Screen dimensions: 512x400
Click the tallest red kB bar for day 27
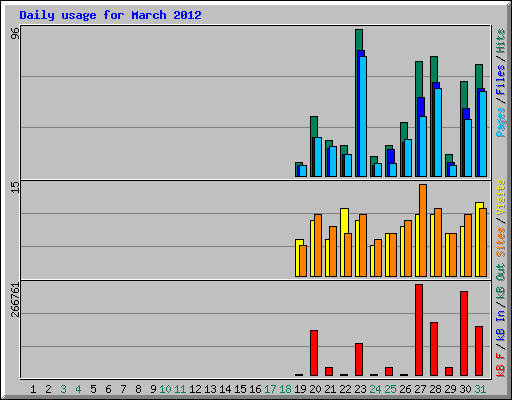click(419, 330)
